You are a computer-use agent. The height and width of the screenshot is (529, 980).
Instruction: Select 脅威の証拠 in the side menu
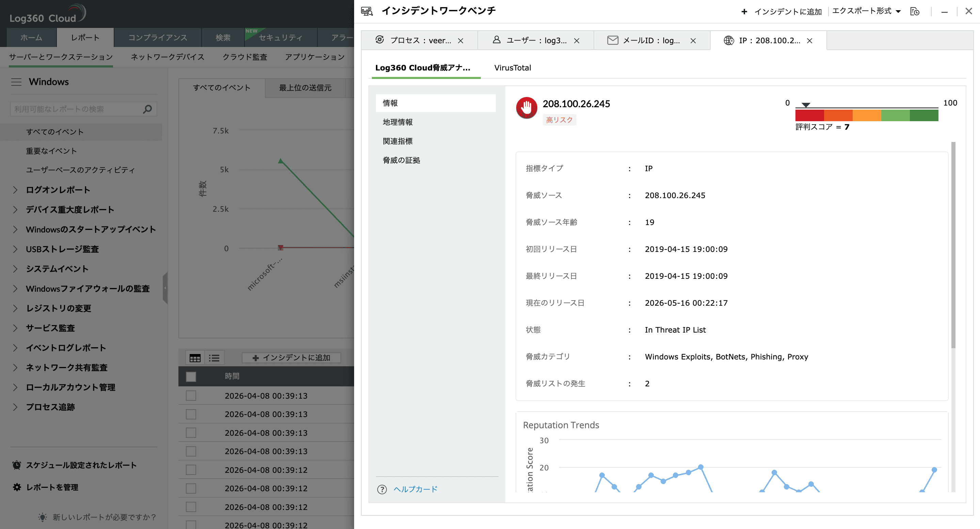pos(401,160)
